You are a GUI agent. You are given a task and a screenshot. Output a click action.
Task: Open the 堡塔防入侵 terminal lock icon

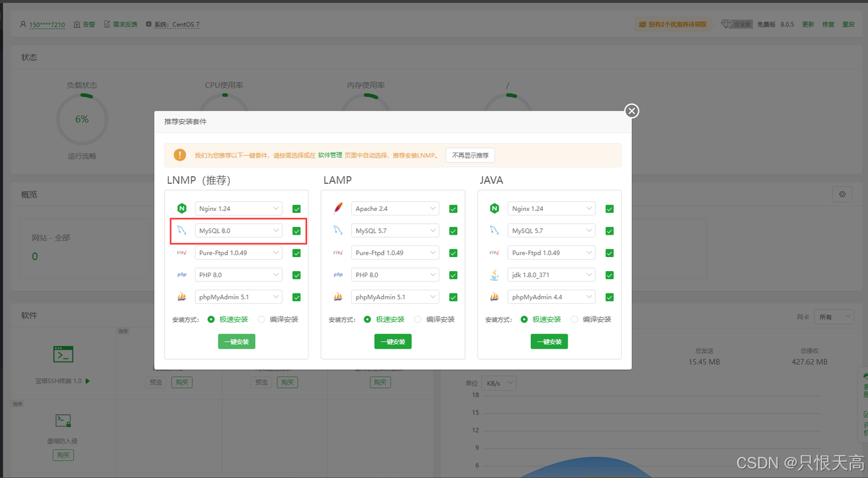[64, 420]
